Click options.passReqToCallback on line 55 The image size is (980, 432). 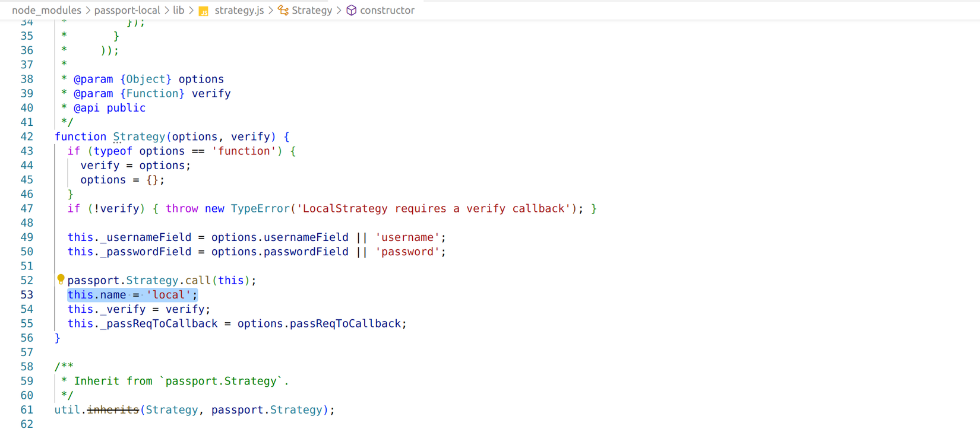319,323
